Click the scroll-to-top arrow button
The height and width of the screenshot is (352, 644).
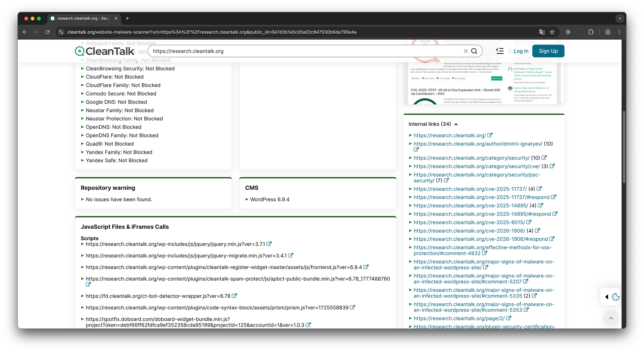(611, 318)
